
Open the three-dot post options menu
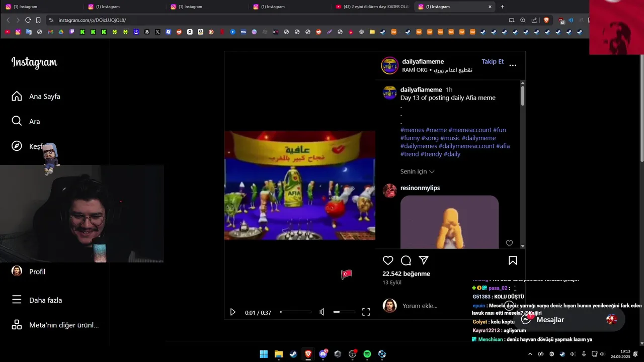[x=513, y=65]
